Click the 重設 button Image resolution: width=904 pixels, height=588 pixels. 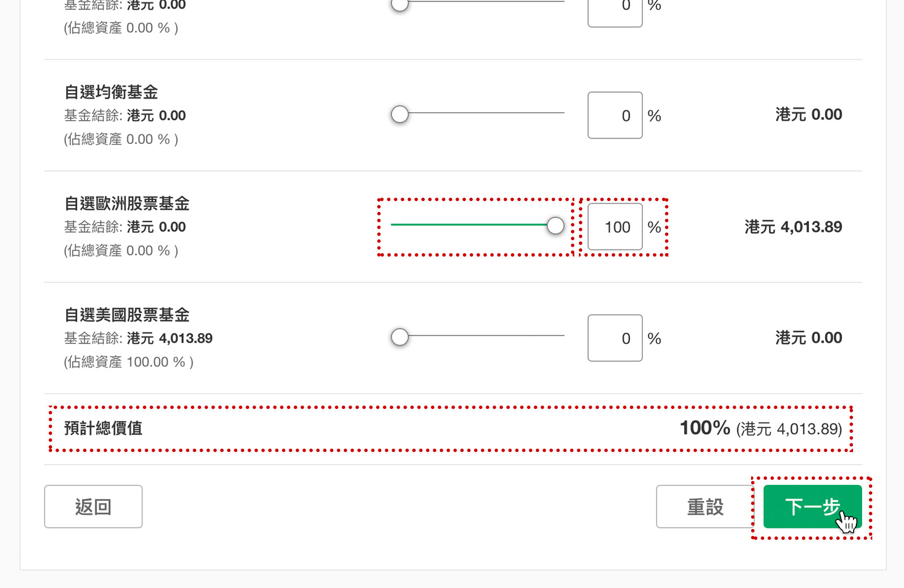click(x=705, y=506)
